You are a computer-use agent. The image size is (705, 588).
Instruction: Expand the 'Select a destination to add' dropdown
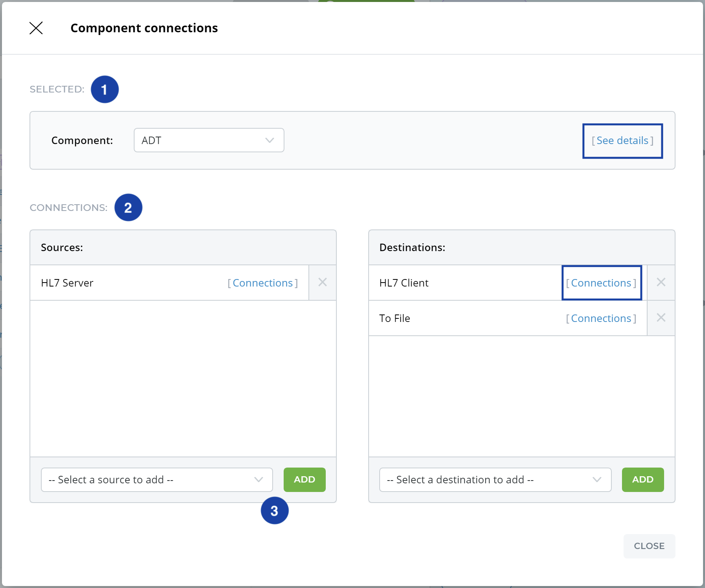495,479
